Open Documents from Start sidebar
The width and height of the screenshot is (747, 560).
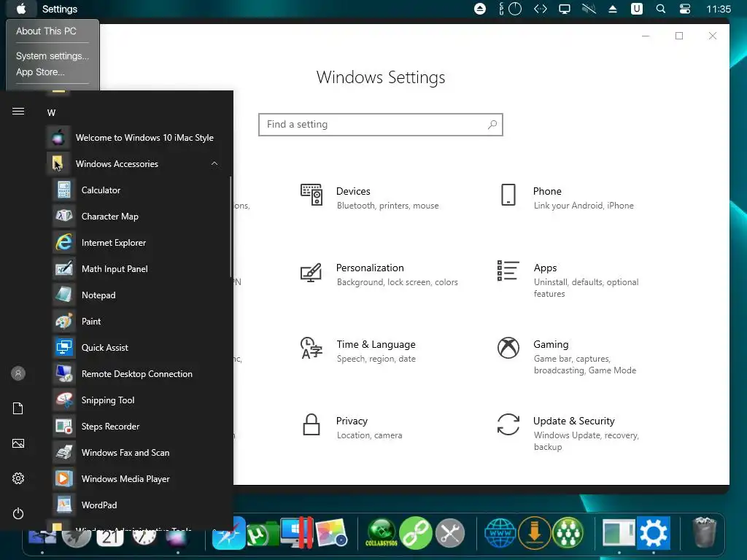coord(18,408)
